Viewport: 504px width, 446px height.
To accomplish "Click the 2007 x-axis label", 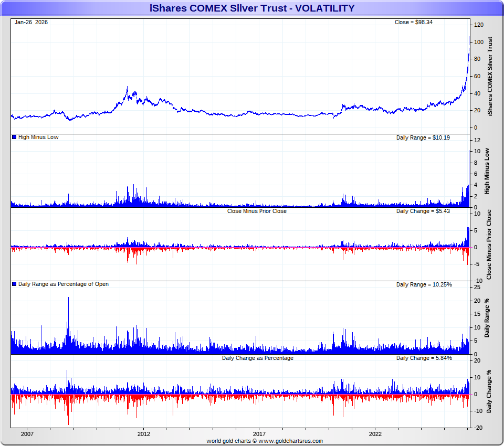I will tap(27, 434).
